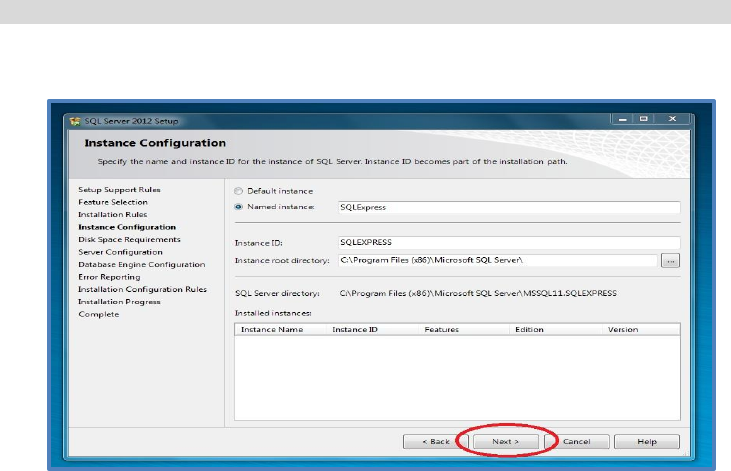Close the SQL Server 2012 Setup window
The width and height of the screenshot is (731, 471).
672,119
